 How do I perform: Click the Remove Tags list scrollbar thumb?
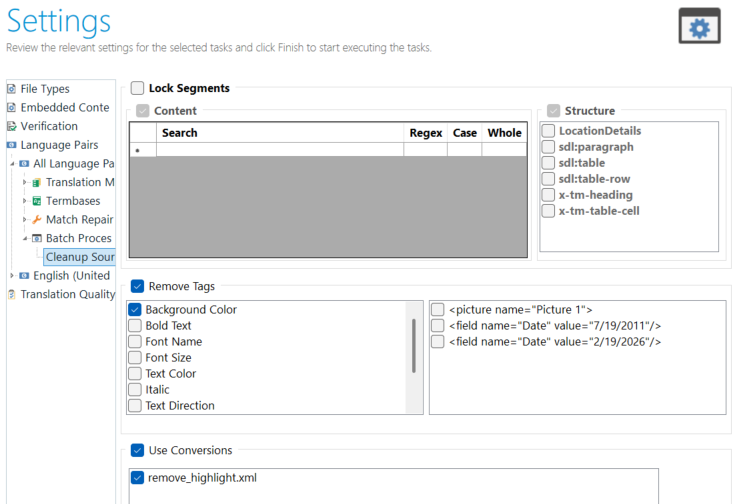pos(414,346)
